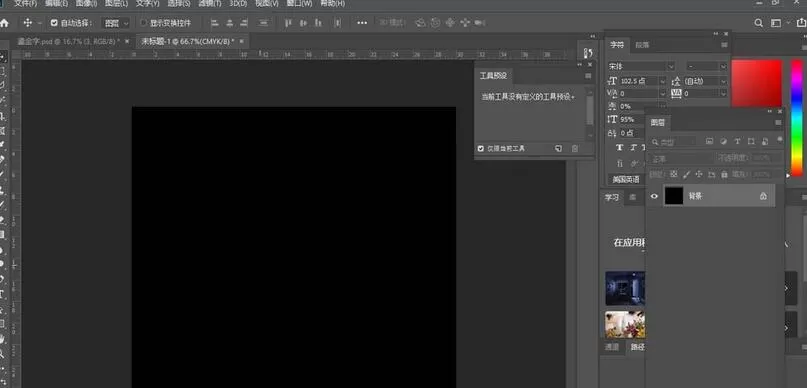Viewport: 807px width, 388px height.
Task: Filter layers by shape layer icon
Action: (751, 141)
